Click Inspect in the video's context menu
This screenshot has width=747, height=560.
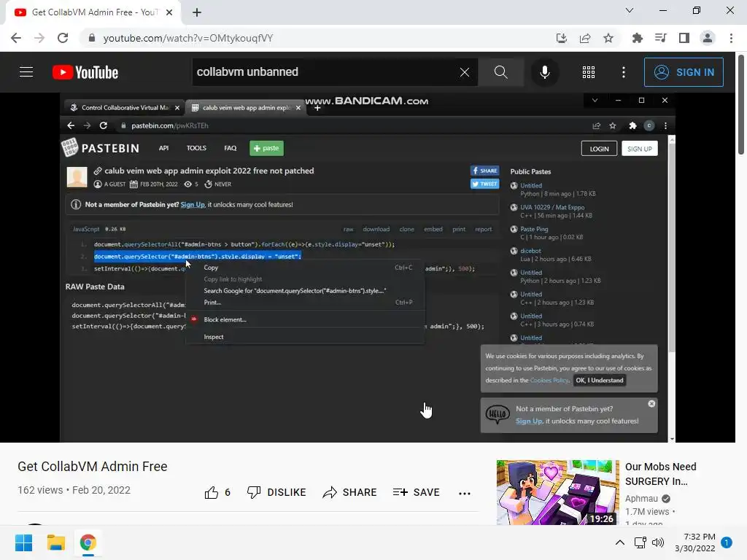tap(214, 337)
